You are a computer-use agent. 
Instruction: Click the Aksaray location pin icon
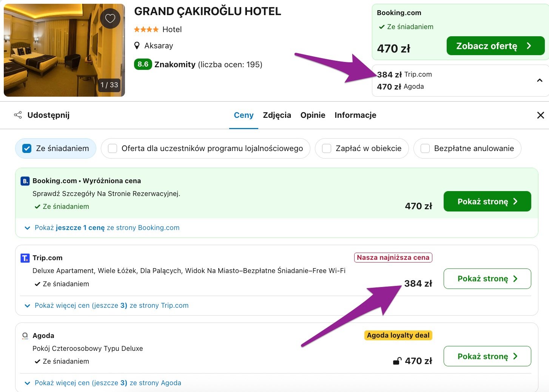pyautogui.click(x=137, y=46)
